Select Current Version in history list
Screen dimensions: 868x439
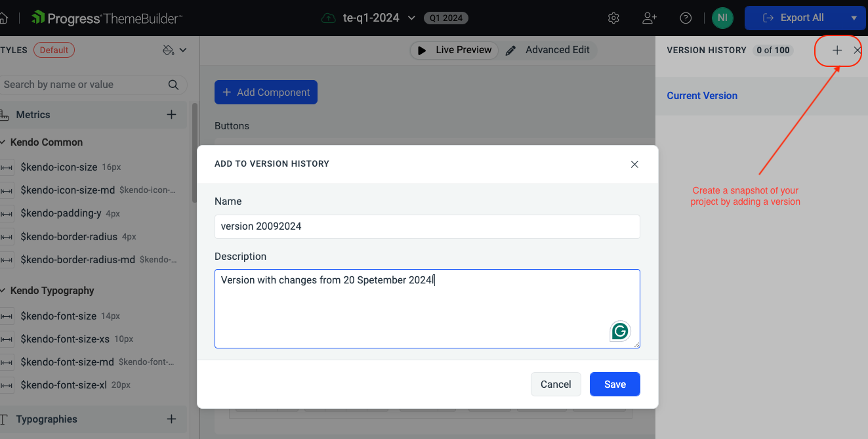click(x=702, y=96)
